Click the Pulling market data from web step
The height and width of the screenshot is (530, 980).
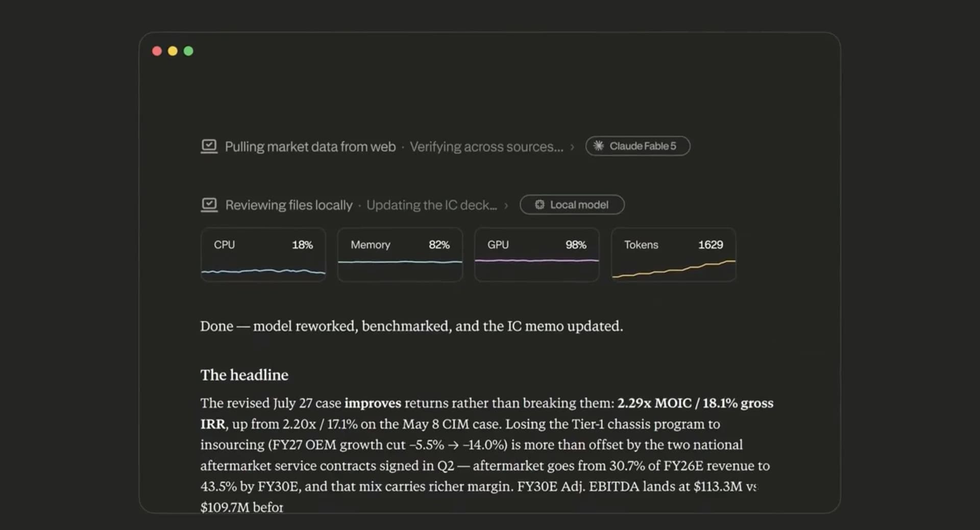coord(310,147)
